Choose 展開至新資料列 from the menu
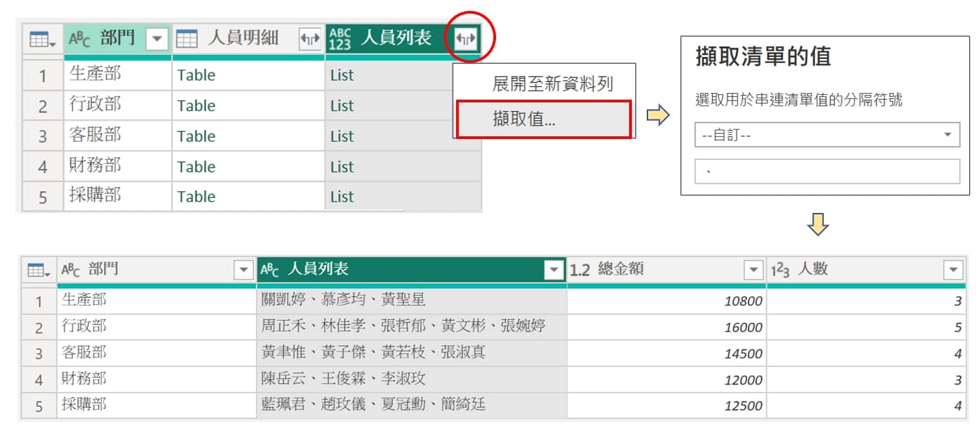980x430 pixels. click(552, 84)
